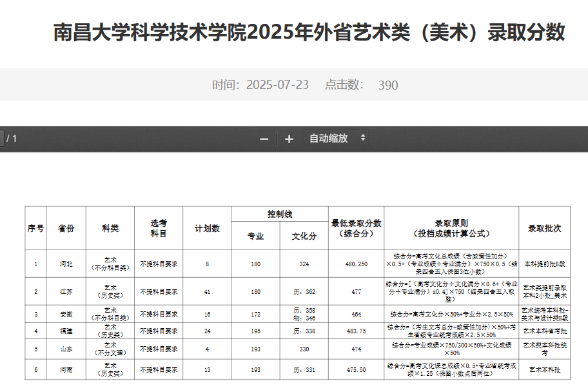Viewport: 588px width, 390px height.
Task: Click the 河南 province cell
Action: pos(66,370)
